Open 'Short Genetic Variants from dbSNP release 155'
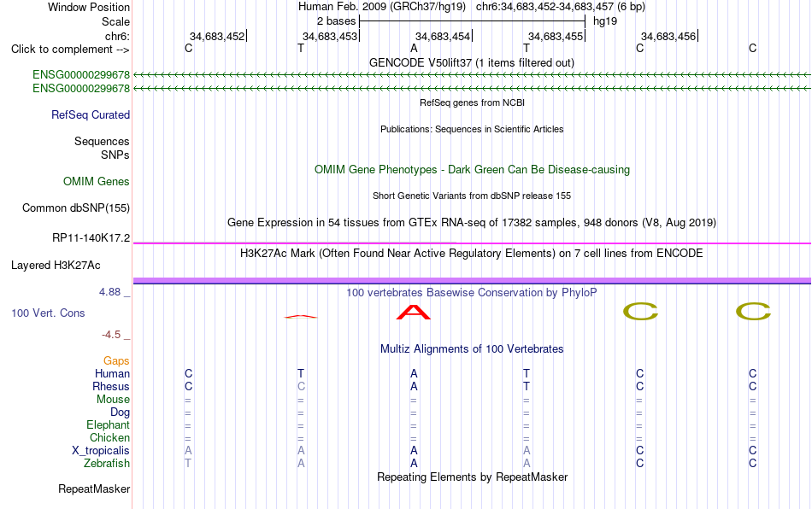The height and width of the screenshot is (509, 812). (472, 196)
